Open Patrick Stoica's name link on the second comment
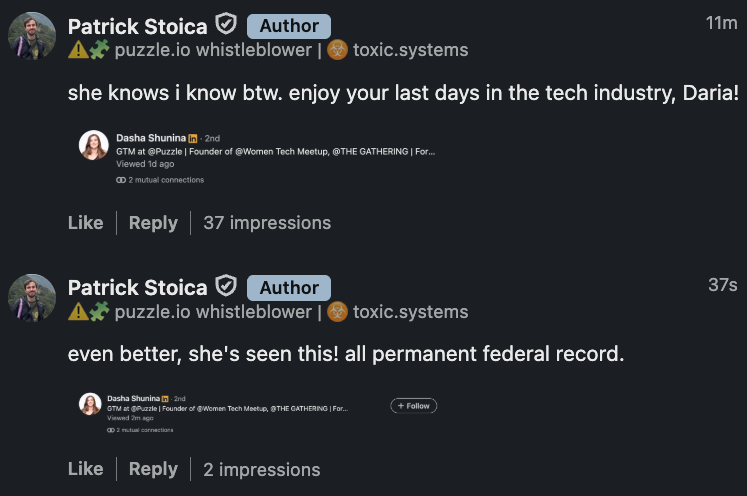The width and height of the screenshot is (747, 496). tap(138, 288)
